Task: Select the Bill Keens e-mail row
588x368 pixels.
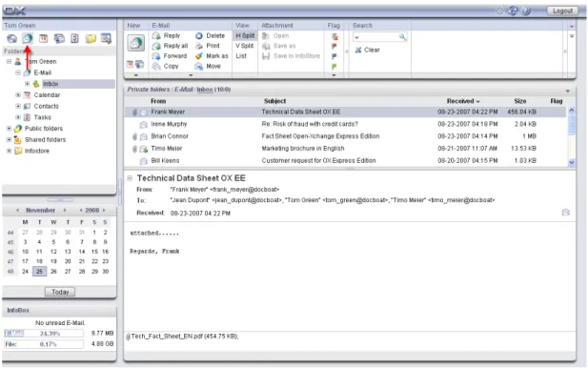Action: click(345, 160)
